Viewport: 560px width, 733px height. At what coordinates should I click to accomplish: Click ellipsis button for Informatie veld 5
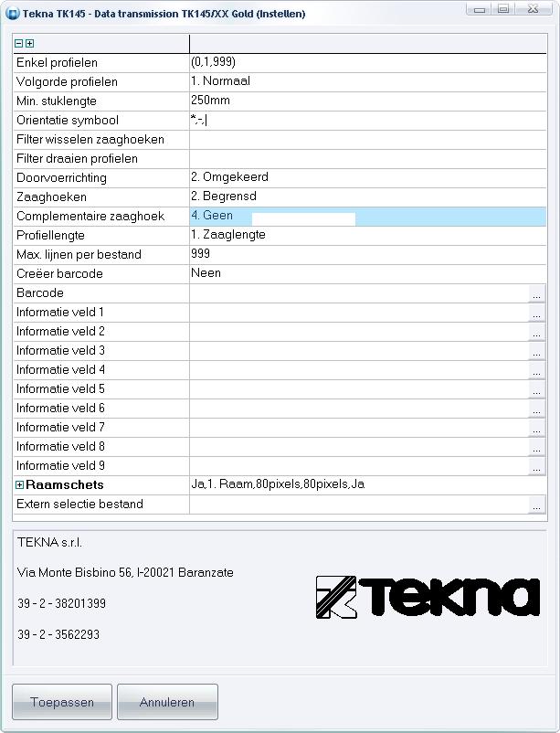tap(536, 389)
